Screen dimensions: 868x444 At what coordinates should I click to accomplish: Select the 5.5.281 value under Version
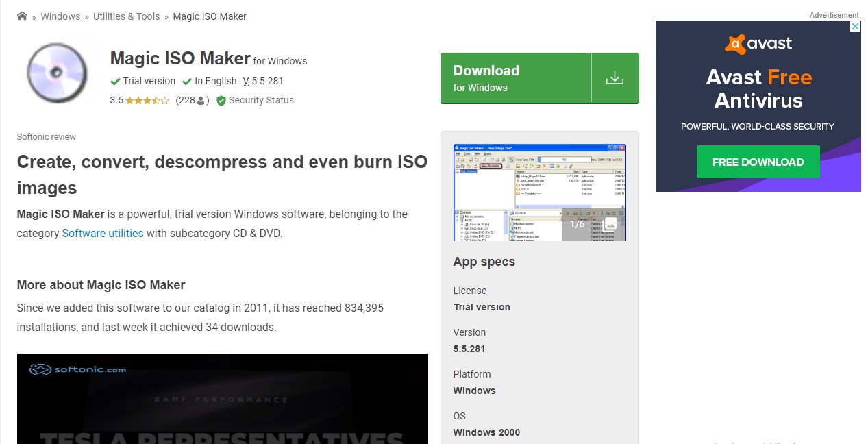click(x=469, y=349)
